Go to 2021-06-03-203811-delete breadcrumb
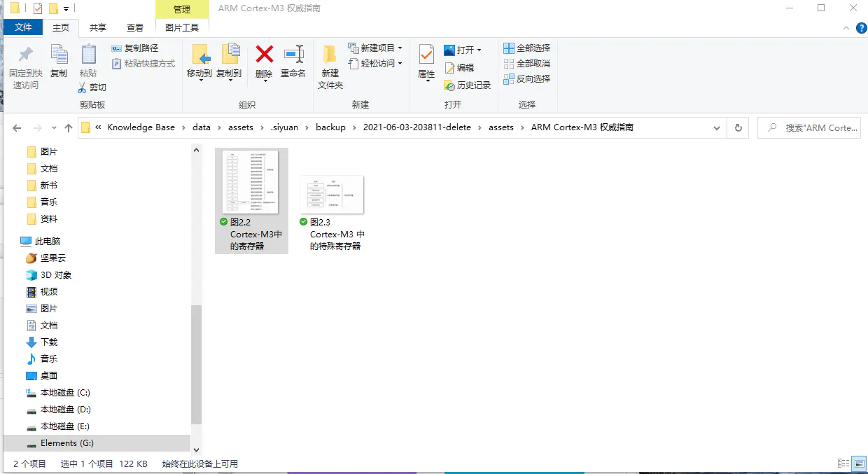 417,127
